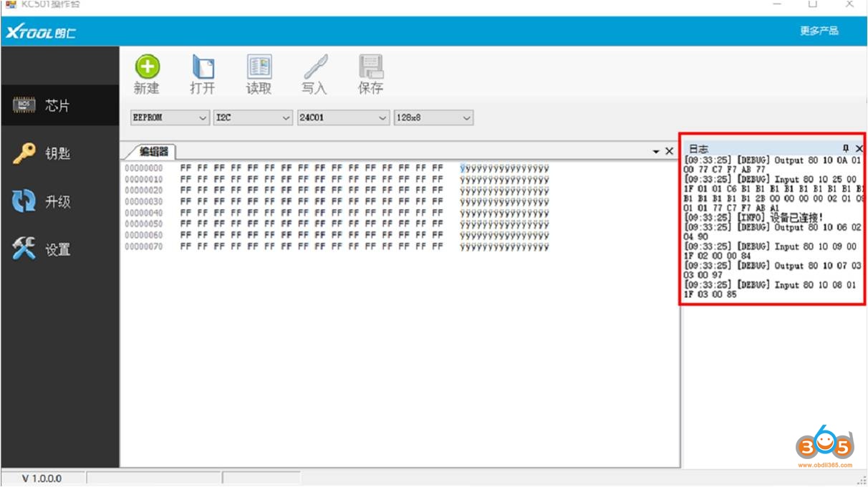The image size is (868, 487).
Task: Select the 编辑器 (Editor) tab
Action: 153,152
